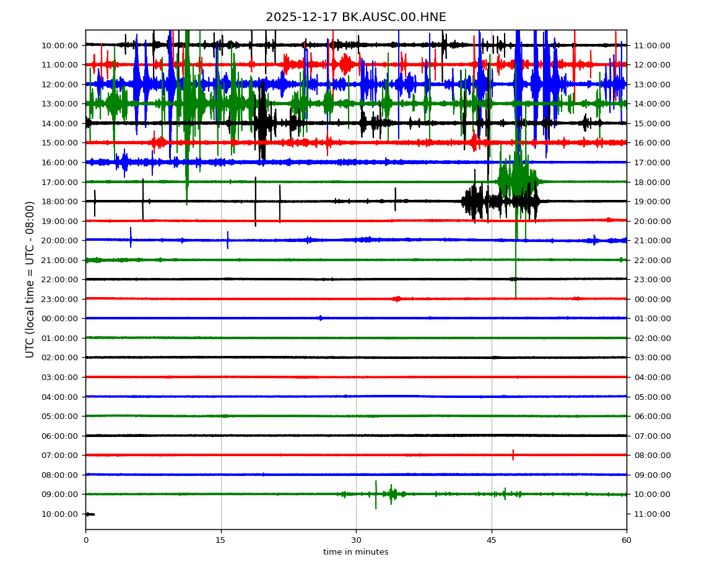The width and height of the screenshot is (712, 588).
Task: Click the 0 tick on the minutes axis
Action: point(85,540)
